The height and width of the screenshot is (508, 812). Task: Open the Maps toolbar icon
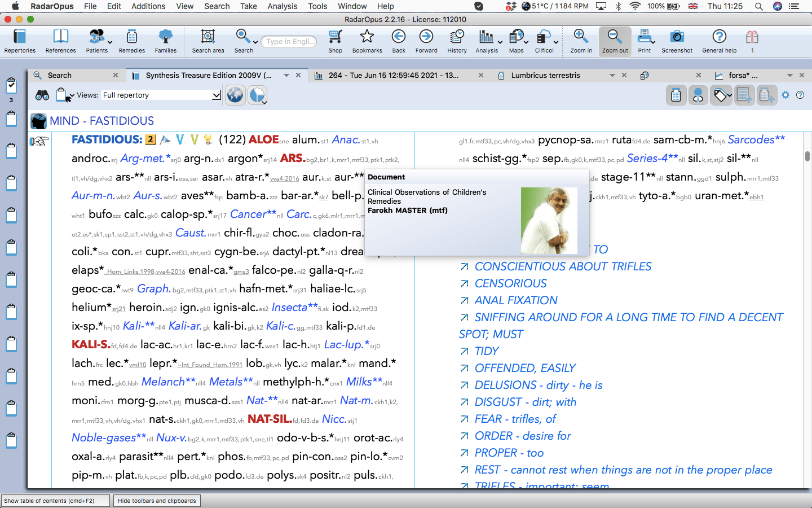tap(516, 41)
